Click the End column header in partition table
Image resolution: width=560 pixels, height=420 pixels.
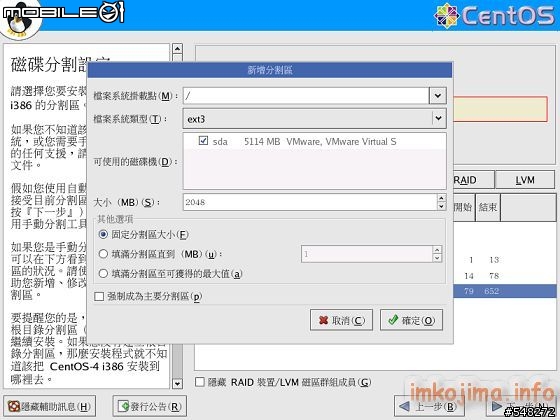point(488,208)
